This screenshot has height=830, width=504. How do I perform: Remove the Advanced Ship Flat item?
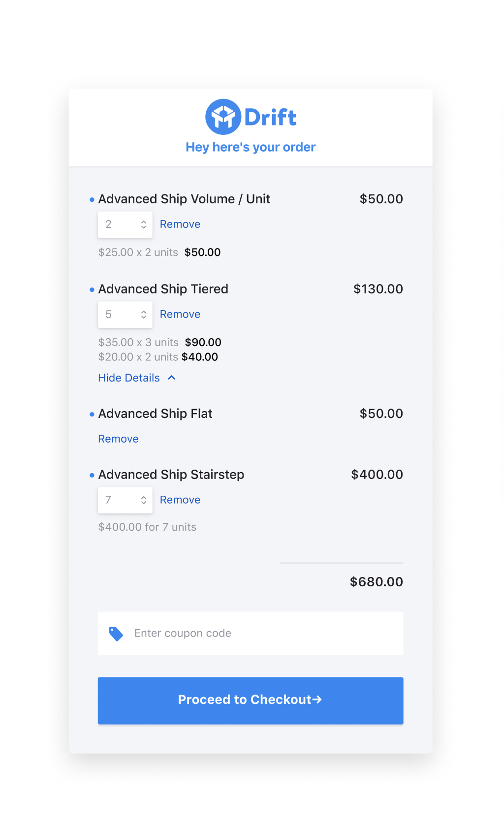pos(118,439)
